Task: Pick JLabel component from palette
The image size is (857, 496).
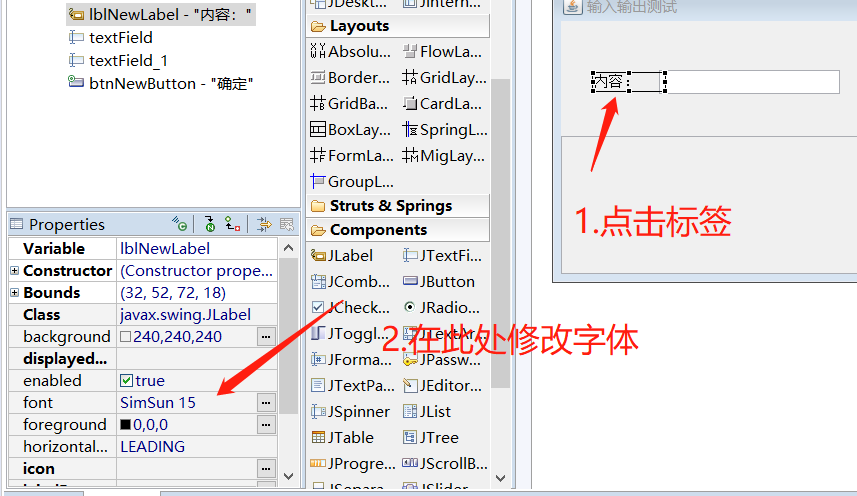Action: 342,256
